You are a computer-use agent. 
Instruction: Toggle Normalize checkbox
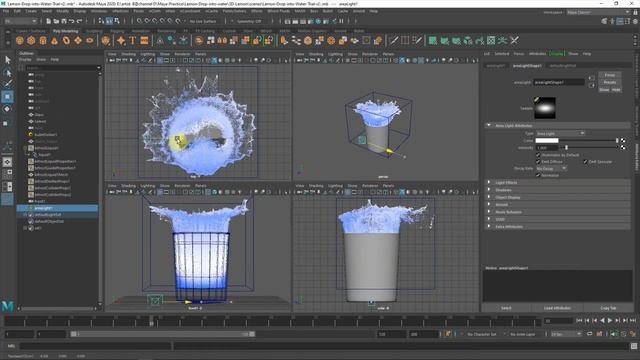(x=538, y=175)
